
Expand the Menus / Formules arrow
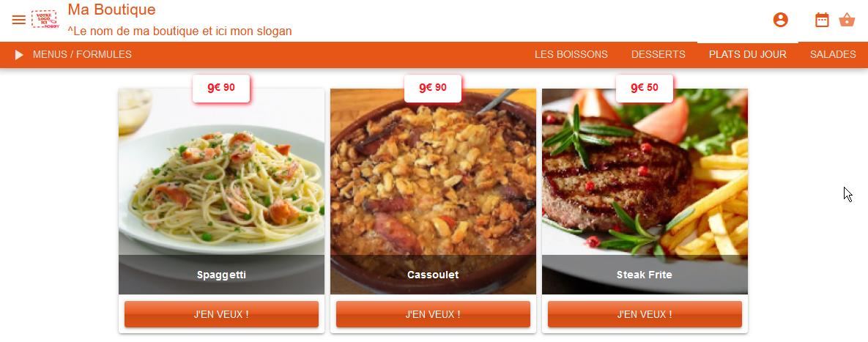(19, 55)
